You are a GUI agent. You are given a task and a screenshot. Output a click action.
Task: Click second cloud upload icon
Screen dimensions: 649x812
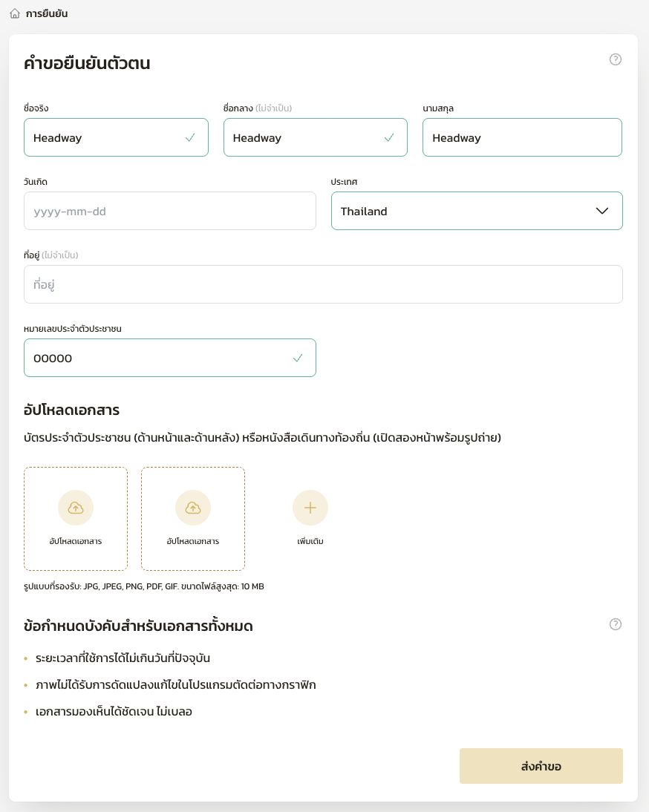point(193,508)
